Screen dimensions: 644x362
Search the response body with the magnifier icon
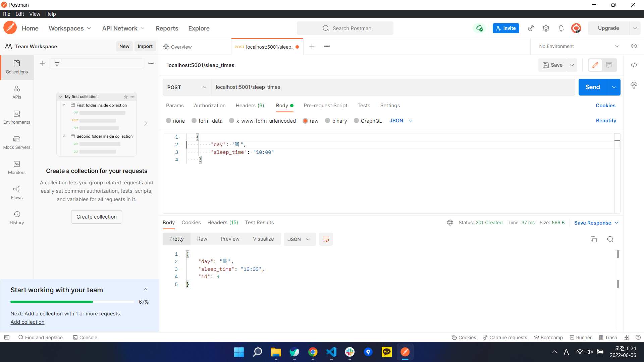[610, 239]
